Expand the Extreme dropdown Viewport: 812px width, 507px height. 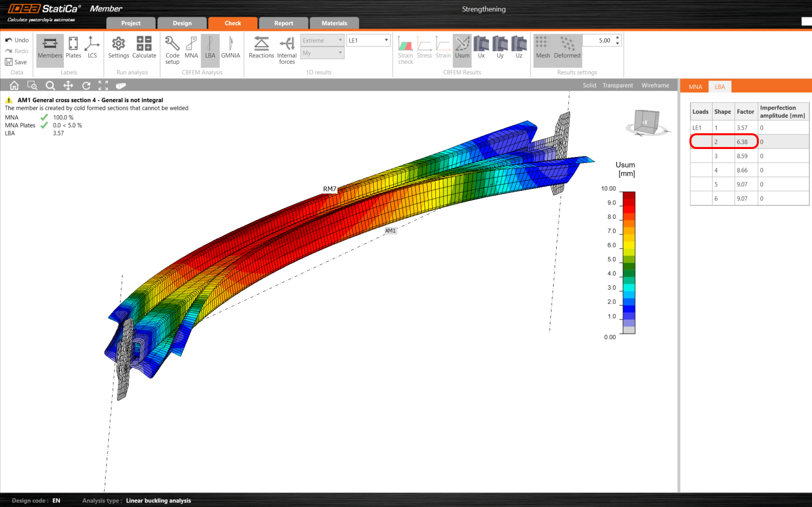[322, 40]
